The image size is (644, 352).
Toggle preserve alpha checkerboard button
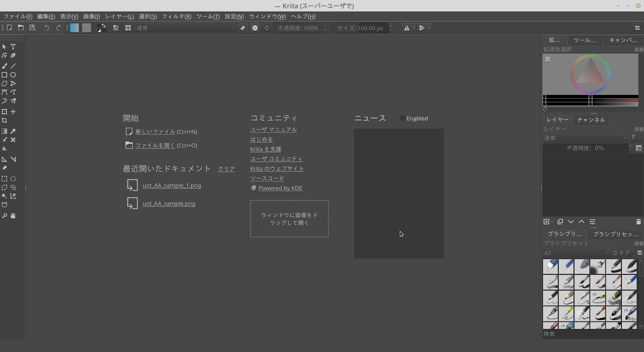coord(255,28)
